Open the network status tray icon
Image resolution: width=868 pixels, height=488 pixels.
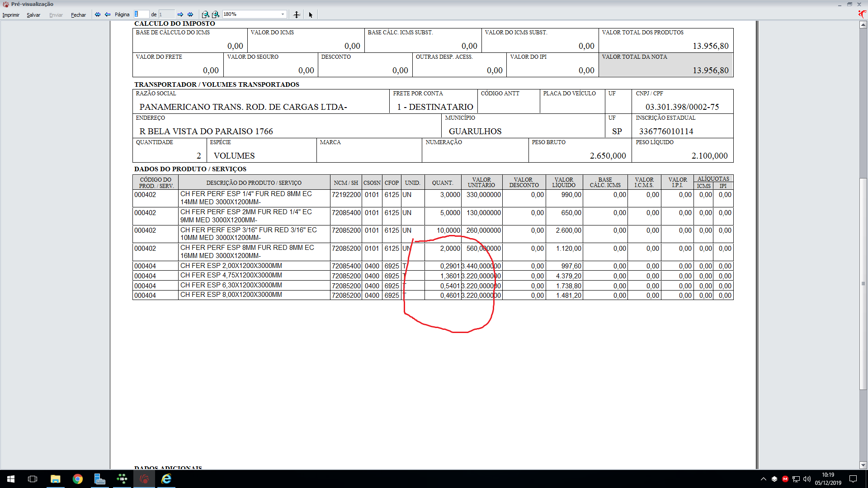pos(796,479)
